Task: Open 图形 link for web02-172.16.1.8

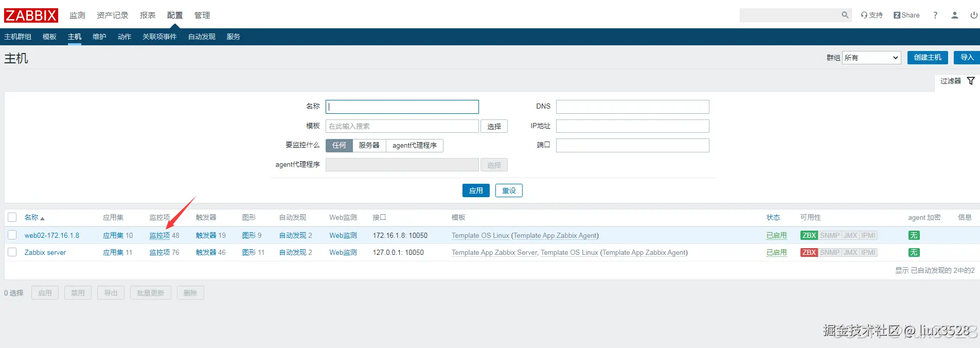Action: [249, 235]
